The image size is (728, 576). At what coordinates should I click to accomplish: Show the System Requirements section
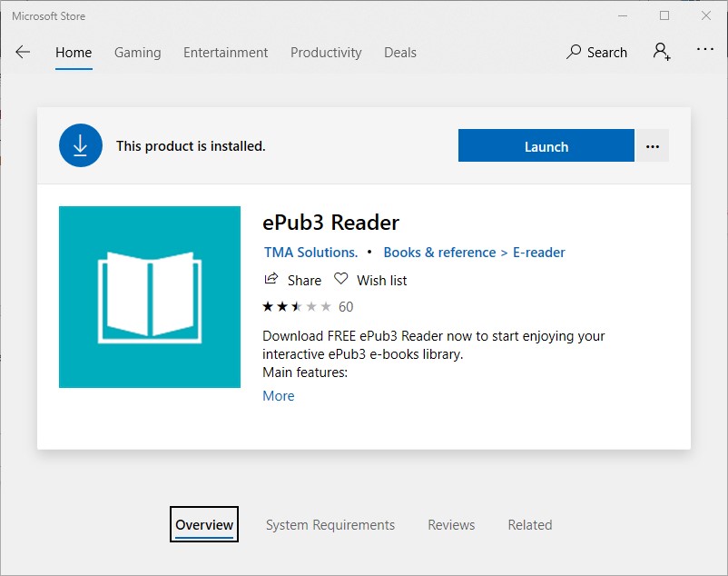click(x=330, y=525)
